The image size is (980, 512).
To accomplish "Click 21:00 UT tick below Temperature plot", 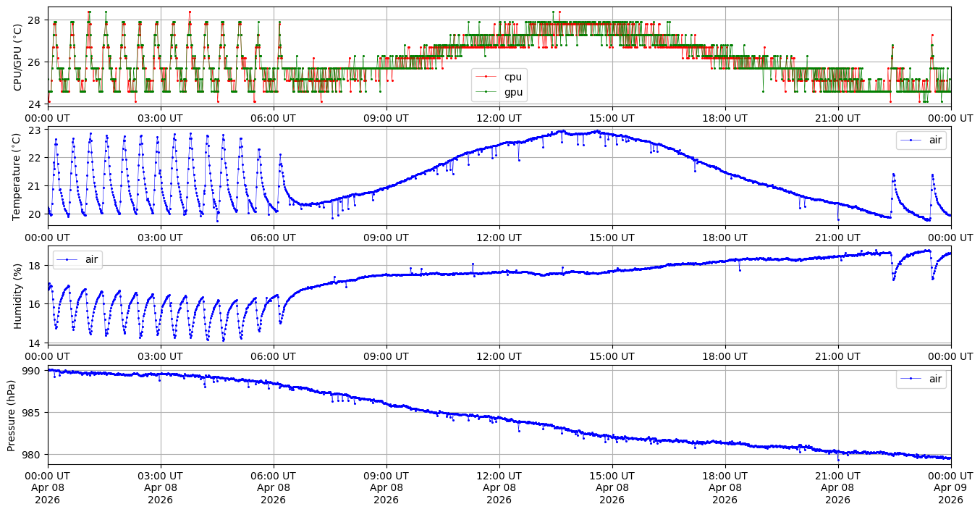I will [837, 237].
